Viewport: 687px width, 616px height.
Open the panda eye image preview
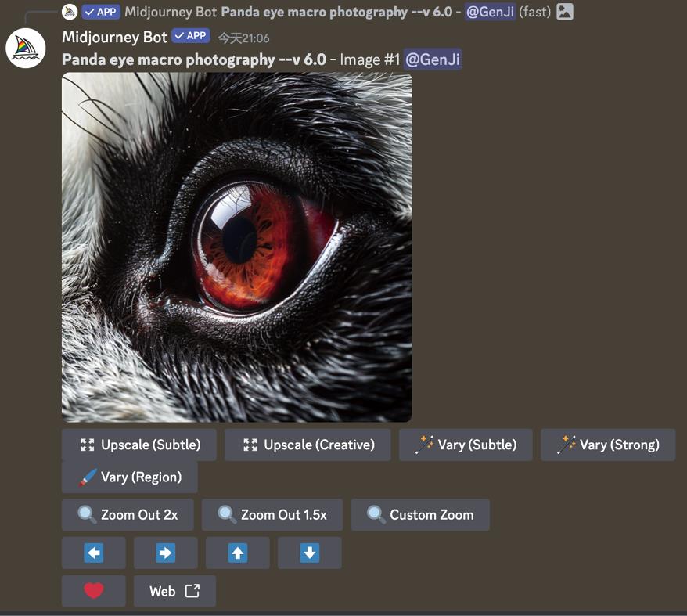click(237, 247)
